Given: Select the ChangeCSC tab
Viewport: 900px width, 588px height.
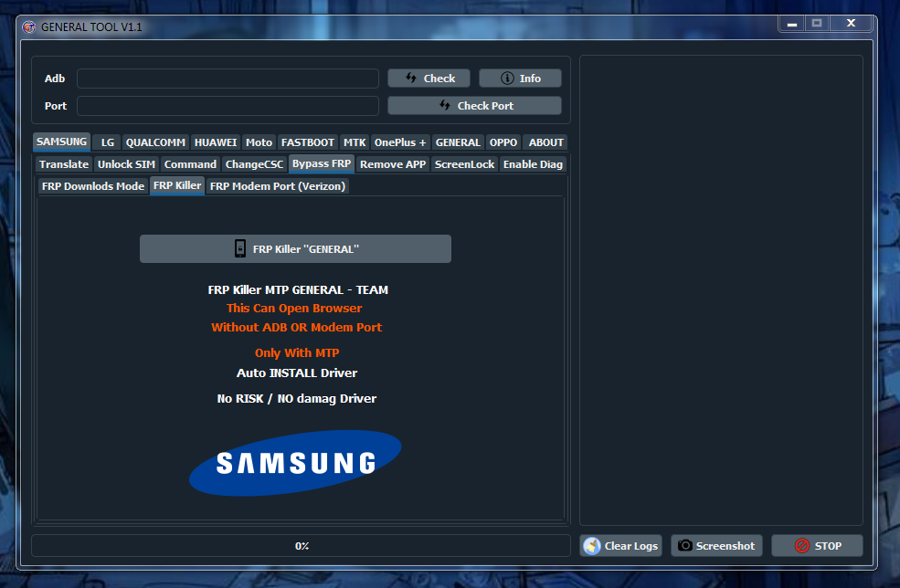Looking at the screenshot, I should [x=254, y=164].
